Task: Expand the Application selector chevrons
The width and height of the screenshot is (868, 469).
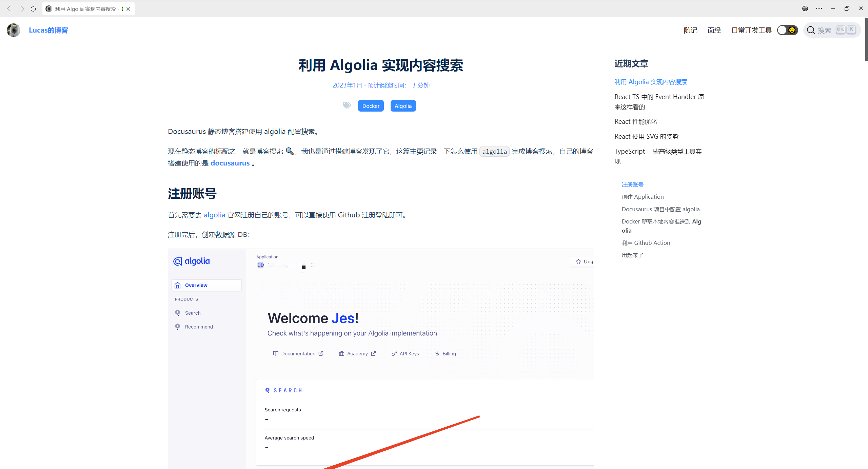Action: click(x=312, y=265)
